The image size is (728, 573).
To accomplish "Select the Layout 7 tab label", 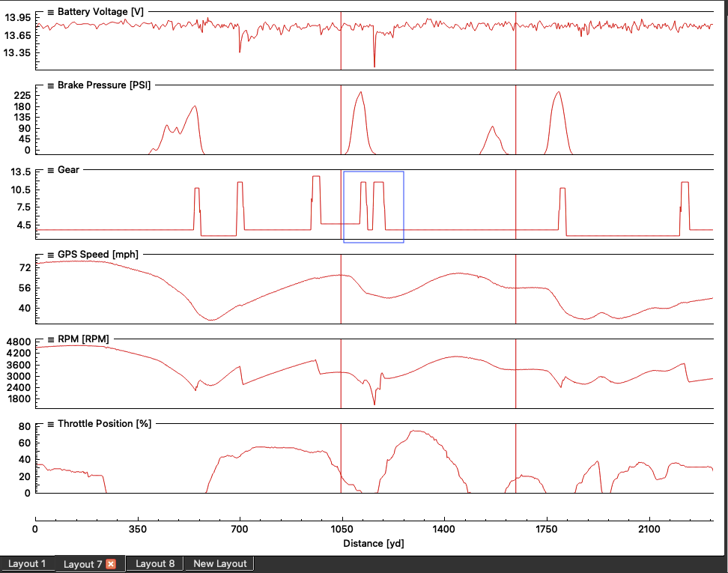I will [82, 564].
